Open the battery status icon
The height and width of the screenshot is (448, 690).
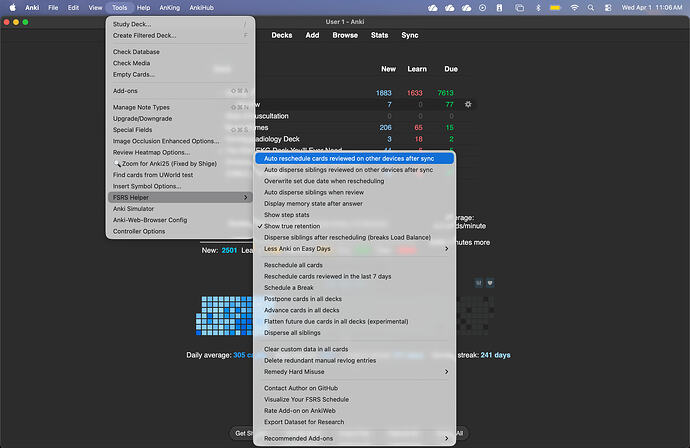pyautogui.click(x=555, y=7)
